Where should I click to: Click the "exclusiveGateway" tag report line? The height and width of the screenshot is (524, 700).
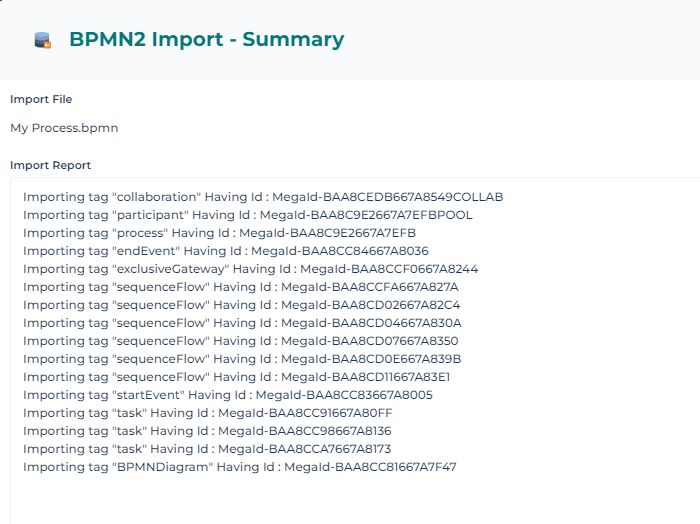pyautogui.click(x=250, y=269)
